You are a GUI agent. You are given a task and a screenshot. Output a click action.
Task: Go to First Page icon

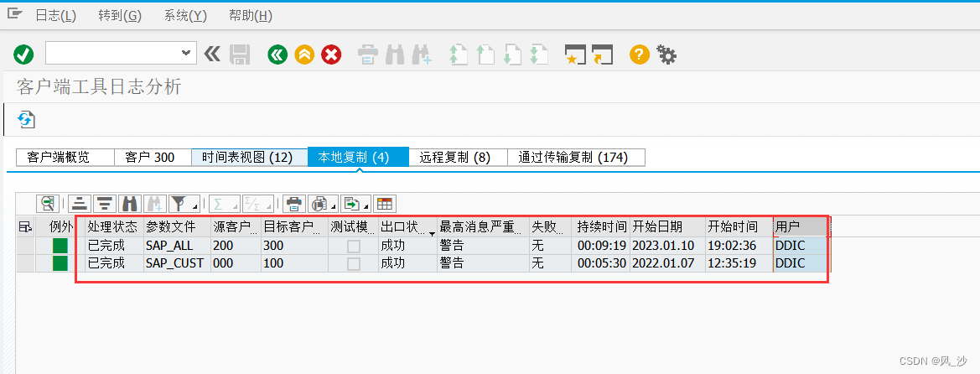[x=458, y=55]
